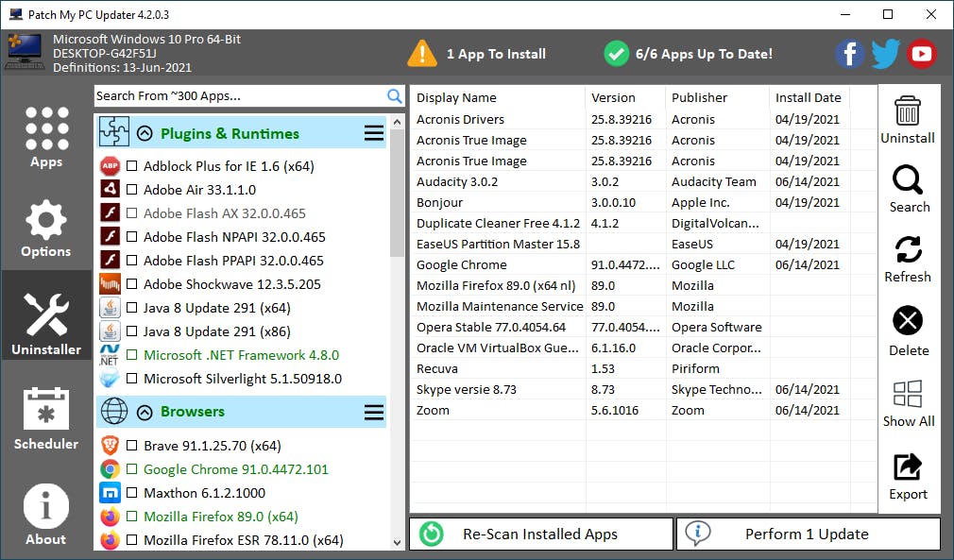This screenshot has height=560, width=954.
Task: Collapse the Browsers category
Action: pyautogui.click(x=145, y=413)
